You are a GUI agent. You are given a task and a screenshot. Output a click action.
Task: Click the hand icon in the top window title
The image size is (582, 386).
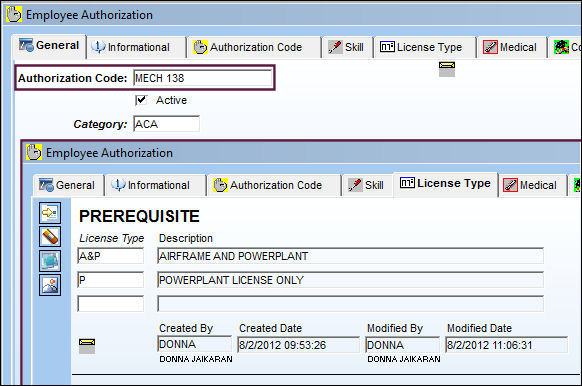14,15
